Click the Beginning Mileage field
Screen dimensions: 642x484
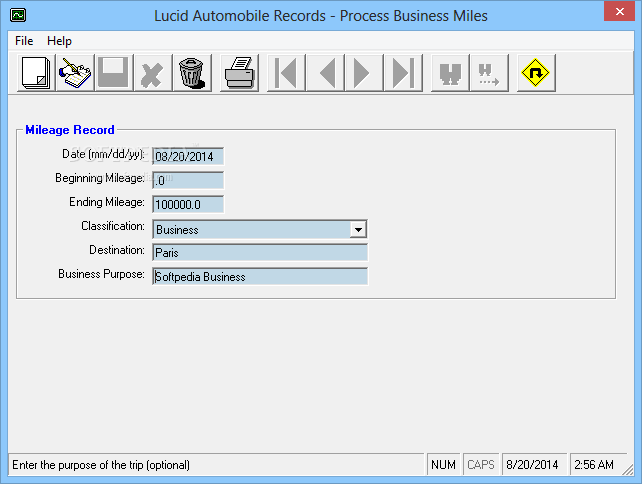click(x=188, y=180)
